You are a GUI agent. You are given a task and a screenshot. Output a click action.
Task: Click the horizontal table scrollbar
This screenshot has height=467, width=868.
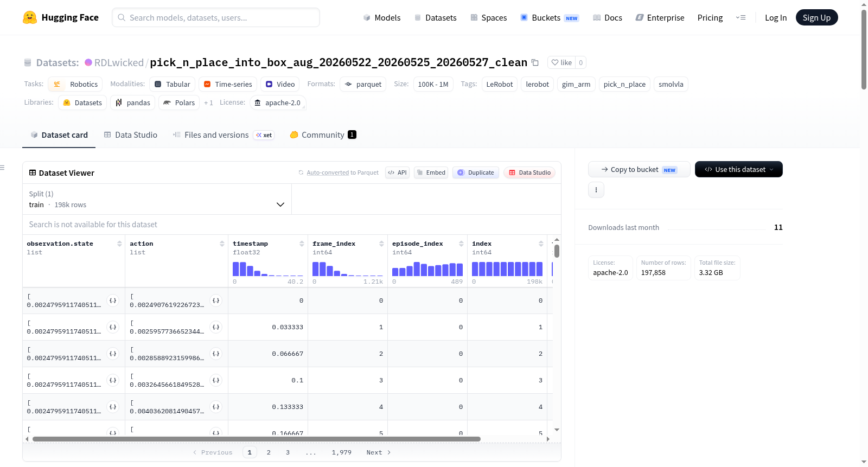click(x=257, y=439)
